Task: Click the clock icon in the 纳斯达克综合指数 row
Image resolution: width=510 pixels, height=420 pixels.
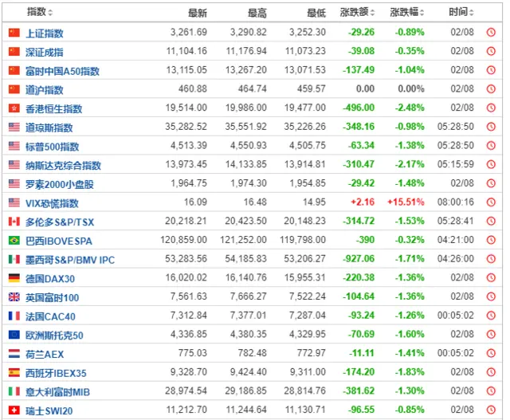Action: pyautogui.click(x=491, y=166)
